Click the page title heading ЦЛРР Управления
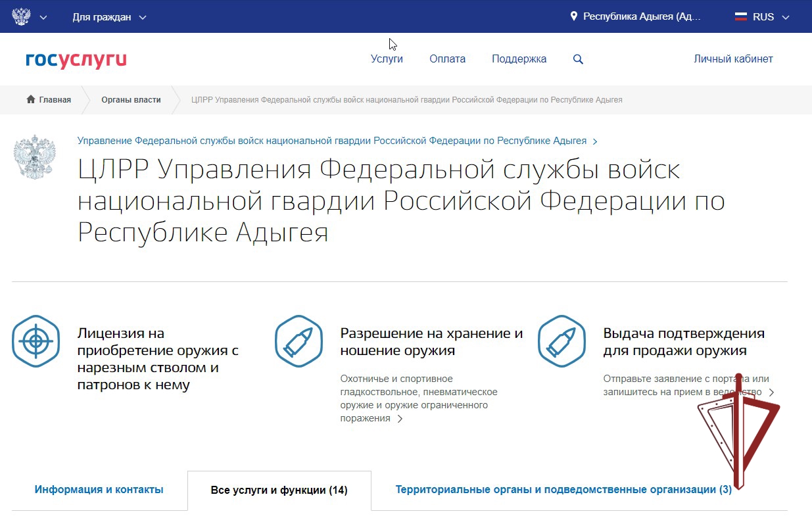The width and height of the screenshot is (812, 524). (x=401, y=201)
